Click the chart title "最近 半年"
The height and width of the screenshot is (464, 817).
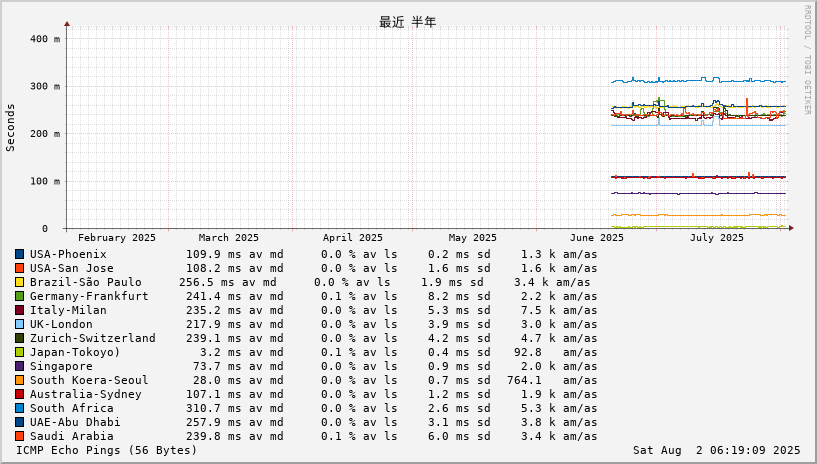tap(407, 22)
